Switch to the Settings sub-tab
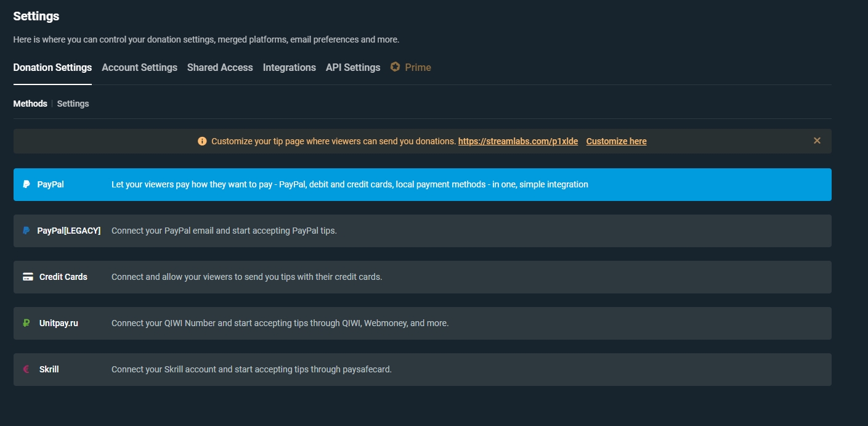Viewport: 868px width, 426px height. pyautogui.click(x=73, y=104)
